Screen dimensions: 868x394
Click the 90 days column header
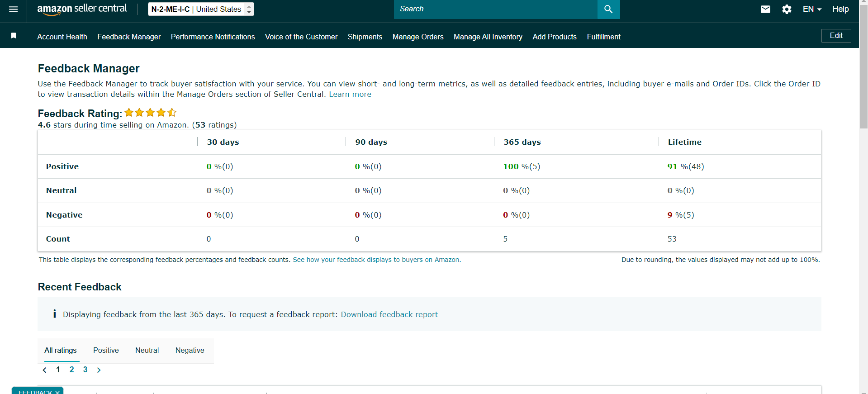371,142
